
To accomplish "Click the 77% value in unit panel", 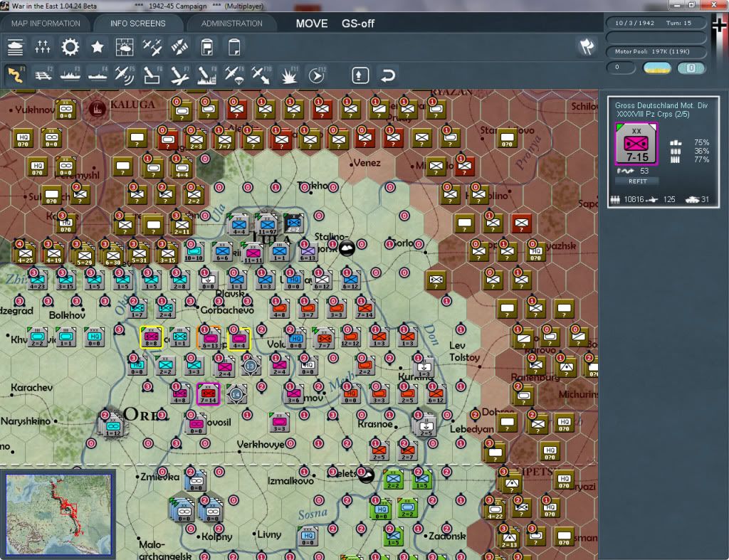I will 701,160.
